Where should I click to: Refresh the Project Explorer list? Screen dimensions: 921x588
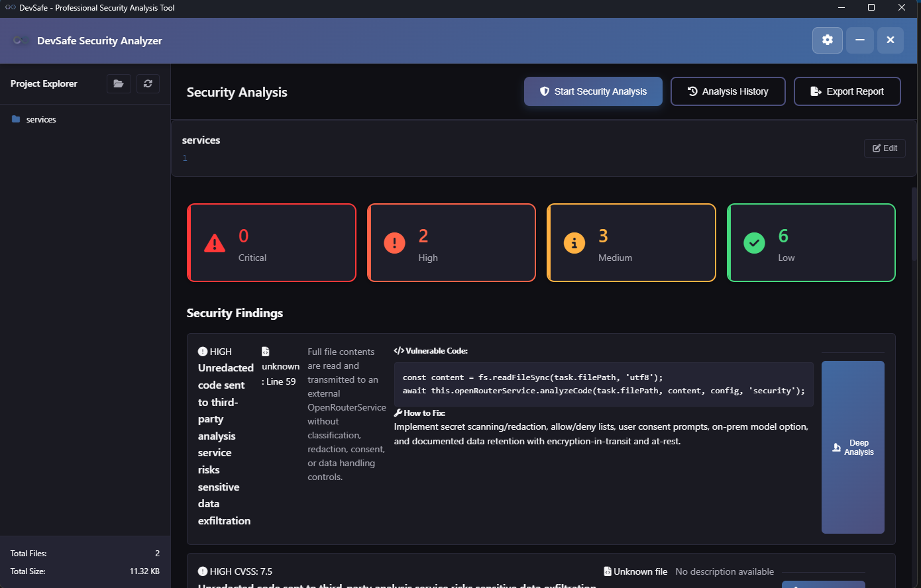pyautogui.click(x=148, y=83)
